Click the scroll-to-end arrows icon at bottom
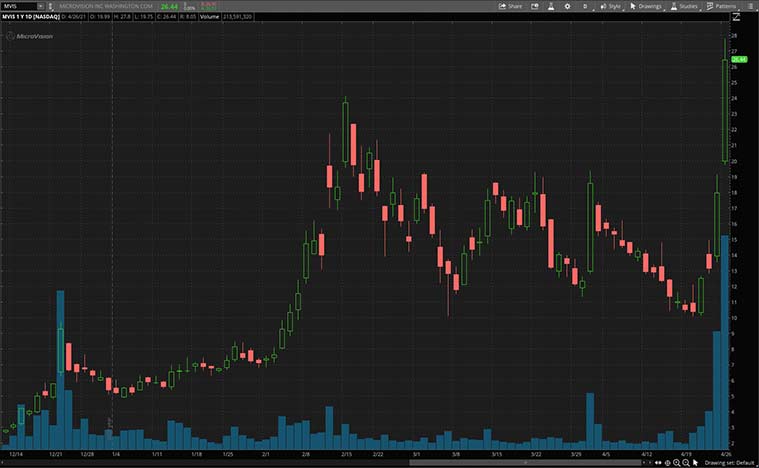Viewport: 759px width, 468px height. coord(658,463)
